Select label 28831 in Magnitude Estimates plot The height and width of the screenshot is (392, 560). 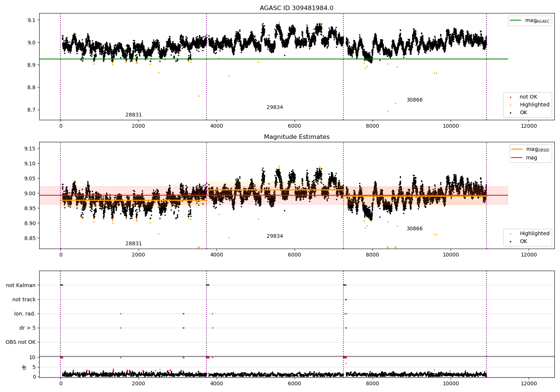click(134, 244)
